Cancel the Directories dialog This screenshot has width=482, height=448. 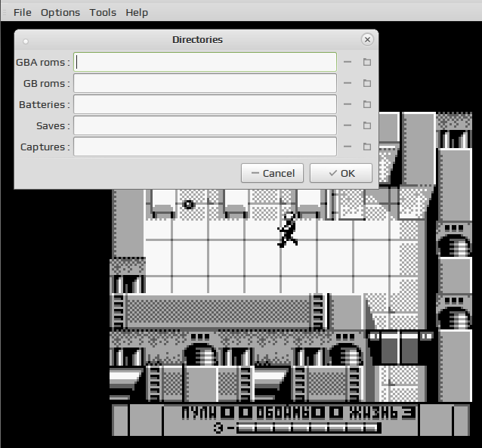(273, 173)
